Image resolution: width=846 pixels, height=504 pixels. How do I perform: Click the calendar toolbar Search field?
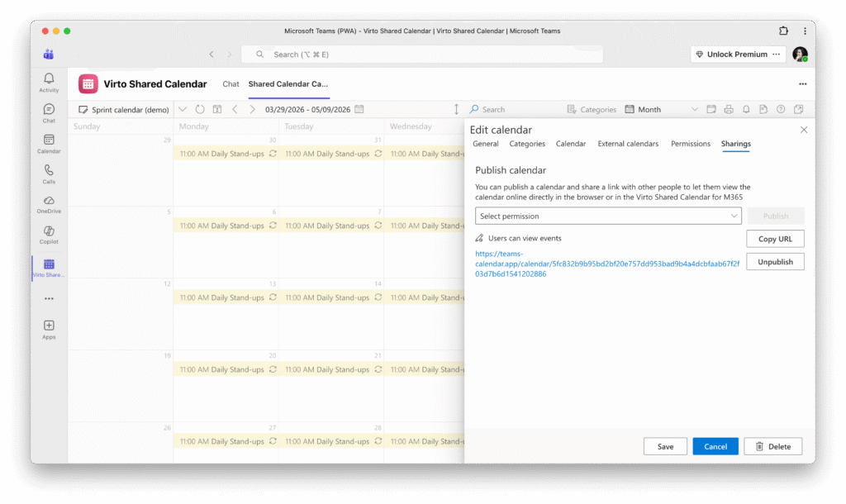(x=512, y=109)
